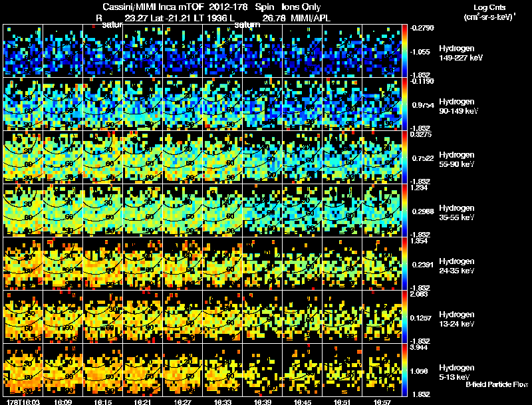The width and height of the screenshot is (532, 405).
Task: Select the 24-35 keV panel at 16:09
Action: (x=63, y=264)
